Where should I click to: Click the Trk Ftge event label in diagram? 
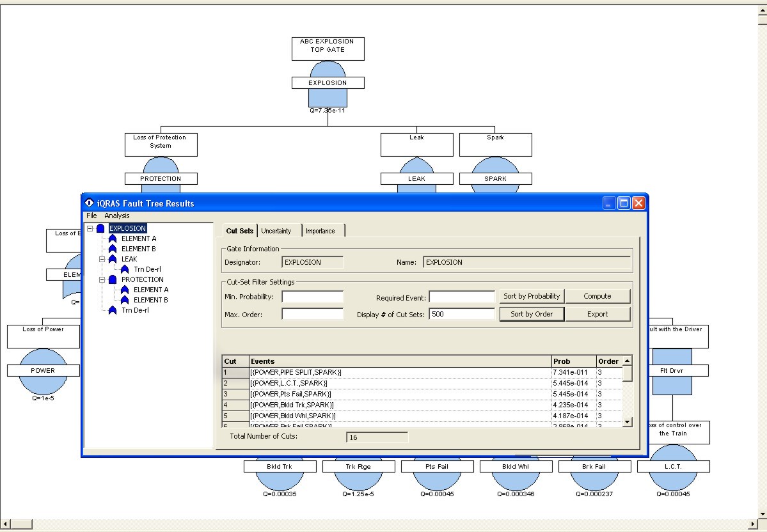tap(359, 467)
